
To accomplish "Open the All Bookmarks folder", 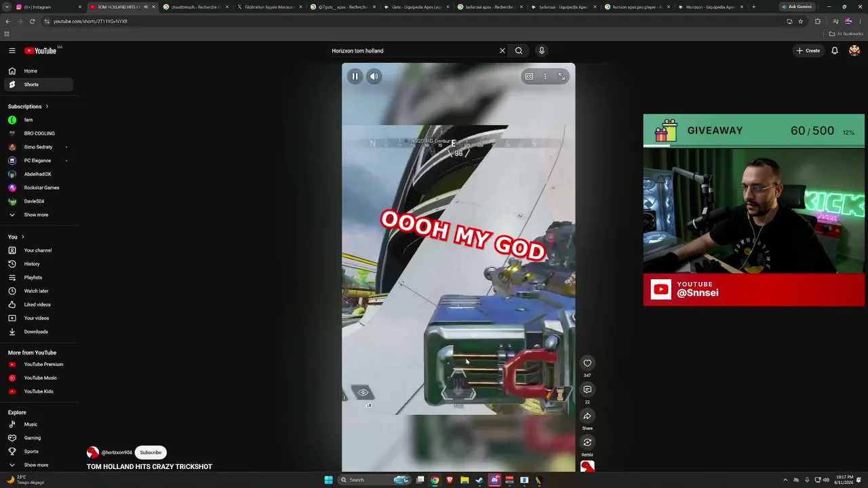I will [x=846, y=34].
